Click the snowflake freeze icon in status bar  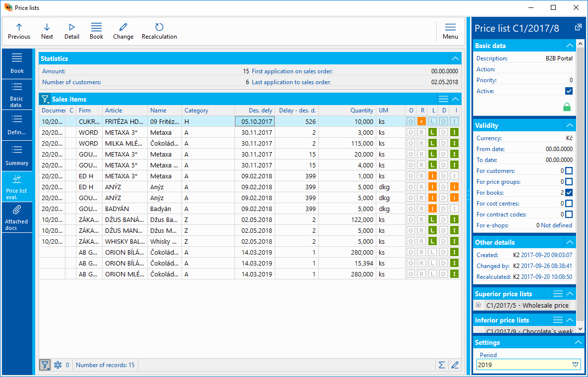[58, 365]
